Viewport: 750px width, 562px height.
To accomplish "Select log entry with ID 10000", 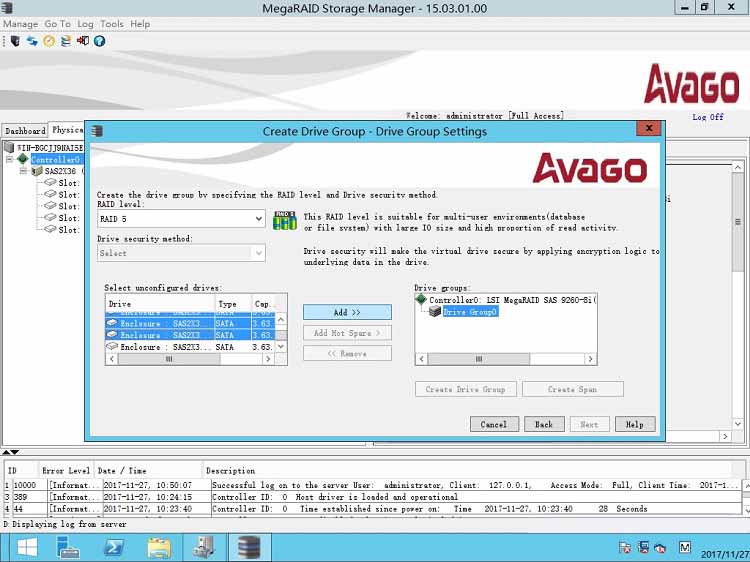I will click(373, 485).
